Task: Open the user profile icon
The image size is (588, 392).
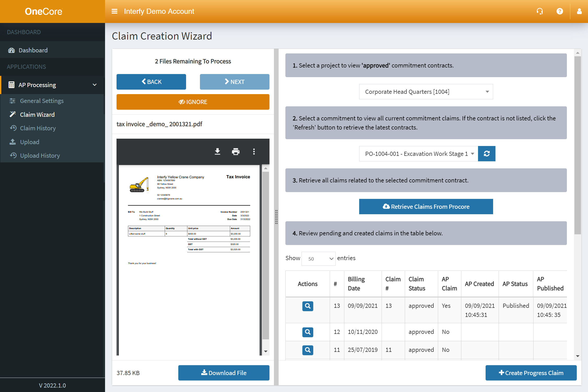Action: pos(579,11)
